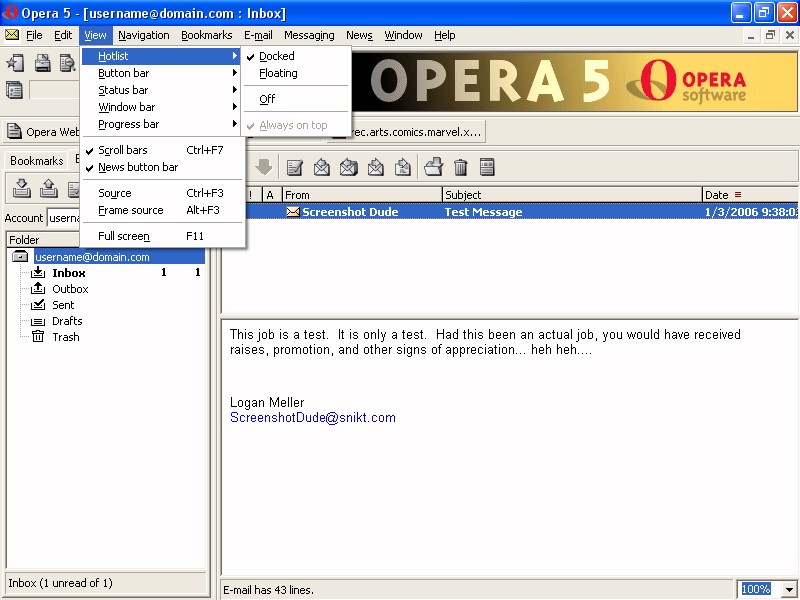Click the grey down-arrow next message icon
Screen dimensions: 800x600
click(x=264, y=167)
